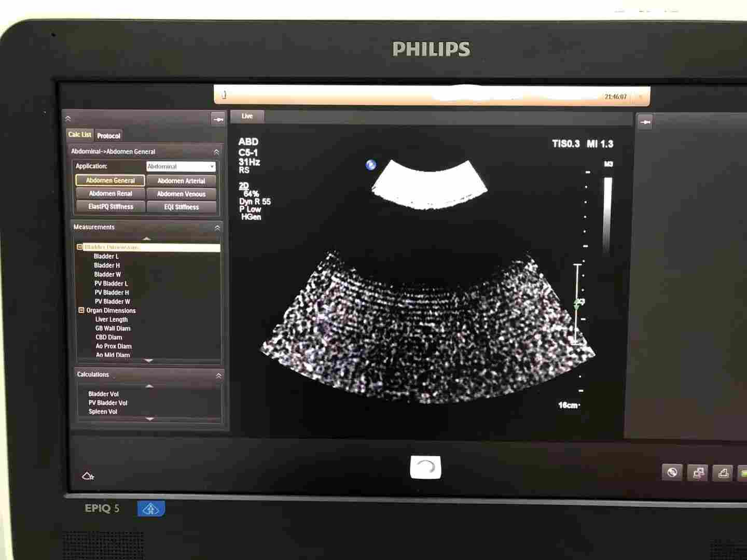Click the Abdomen Venous button
Image resolution: width=747 pixels, height=560 pixels.
pyautogui.click(x=181, y=194)
